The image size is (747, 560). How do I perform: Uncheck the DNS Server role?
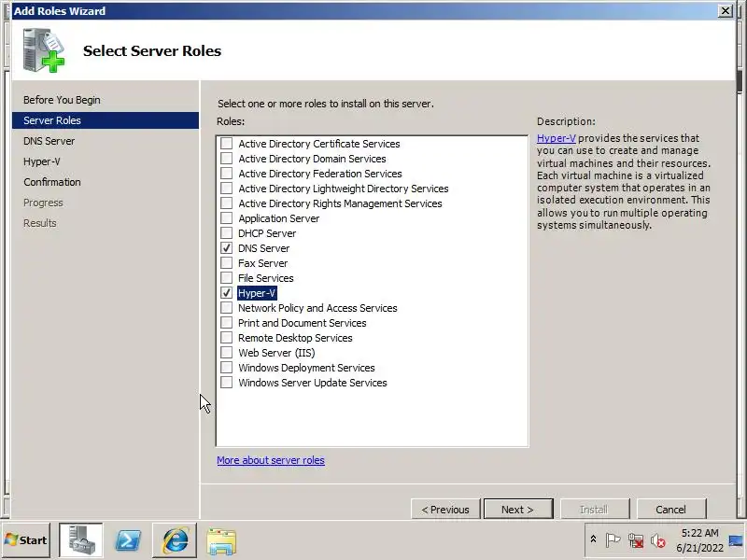(x=226, y=248)
